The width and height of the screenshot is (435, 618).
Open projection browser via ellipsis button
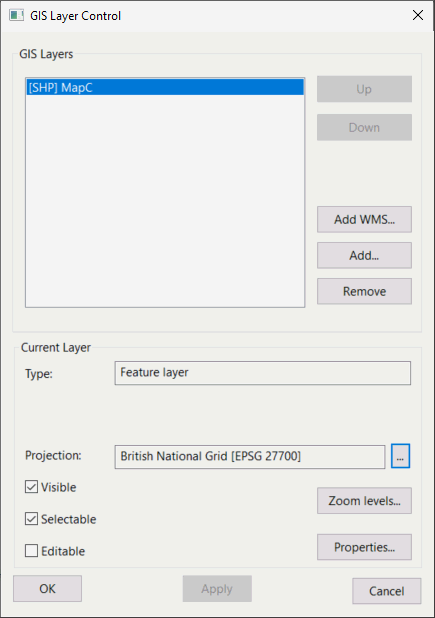400,456
